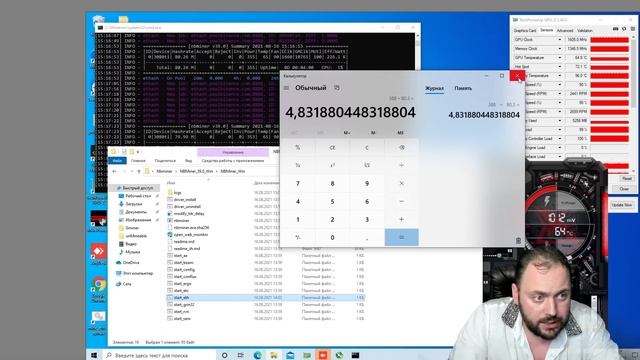Open the Sensors tab in GPU-Z
Screen dimensions: 640x360
click(546, 30)
